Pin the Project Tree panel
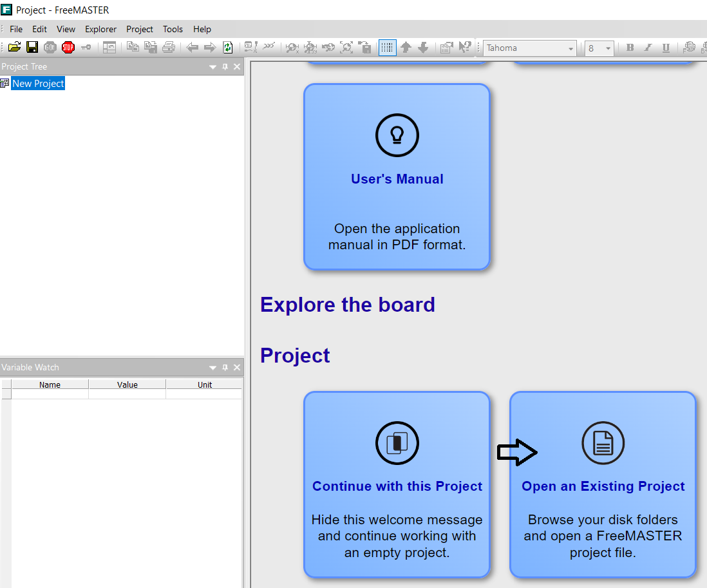 225,67
